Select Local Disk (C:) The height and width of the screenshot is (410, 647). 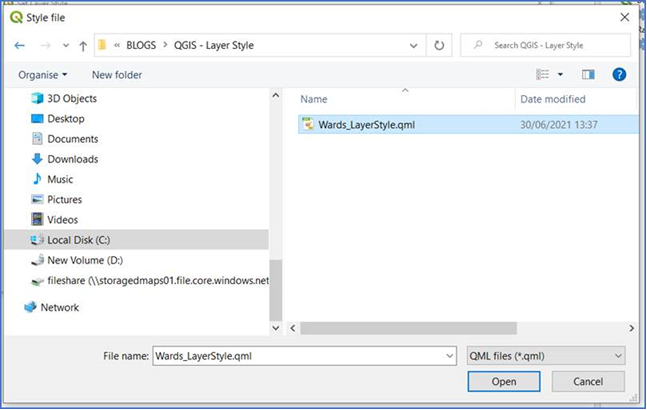pyautogui.click(x=136, y=240)
